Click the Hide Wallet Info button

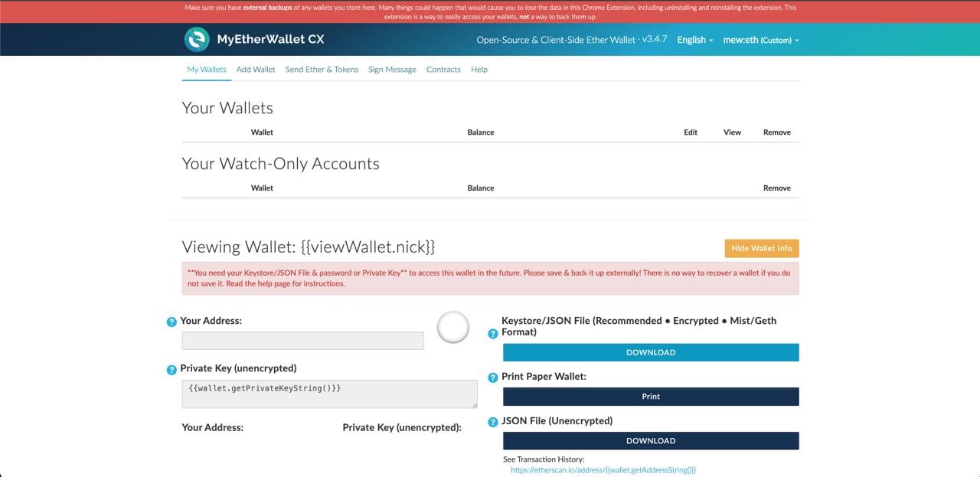coord(761,248)
